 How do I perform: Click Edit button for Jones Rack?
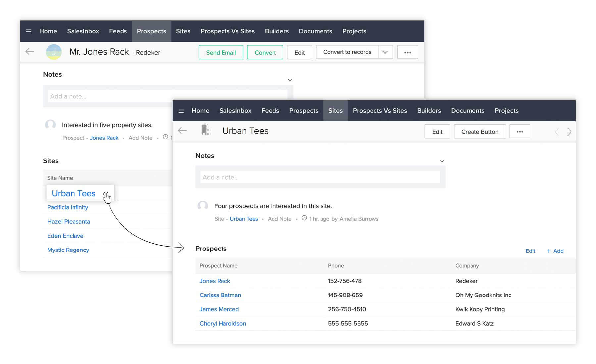299,52
